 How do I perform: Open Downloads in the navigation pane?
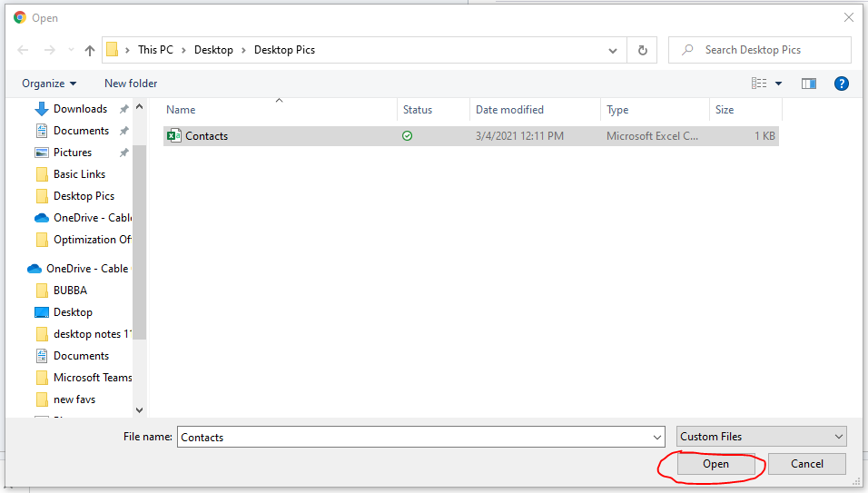point(80,109)
